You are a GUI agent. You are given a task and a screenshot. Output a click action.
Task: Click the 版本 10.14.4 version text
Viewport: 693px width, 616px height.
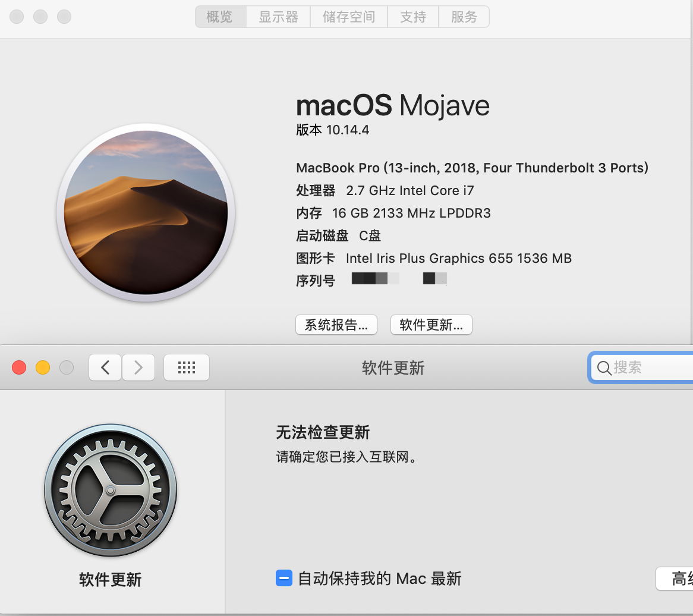332,130
